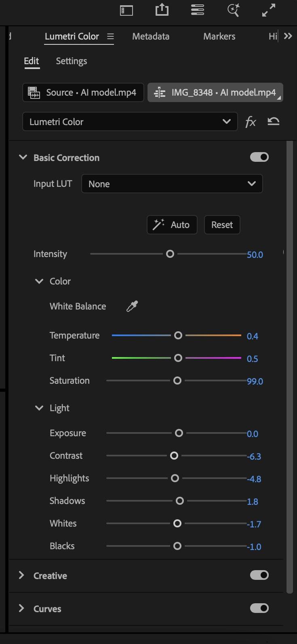The image size is (297, 644).
Task: Switch to the Metadata tab
Action: (x=151, y=36)
